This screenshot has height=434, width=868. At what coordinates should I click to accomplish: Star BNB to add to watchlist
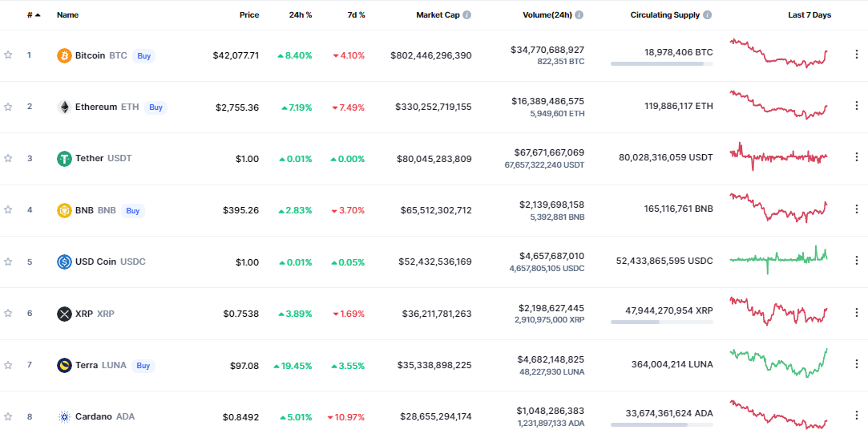[8, 209]
